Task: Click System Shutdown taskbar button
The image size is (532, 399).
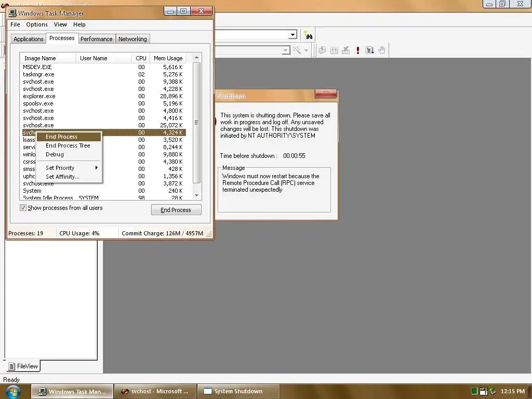Action: pyautogui.click(x=238, y=392)
